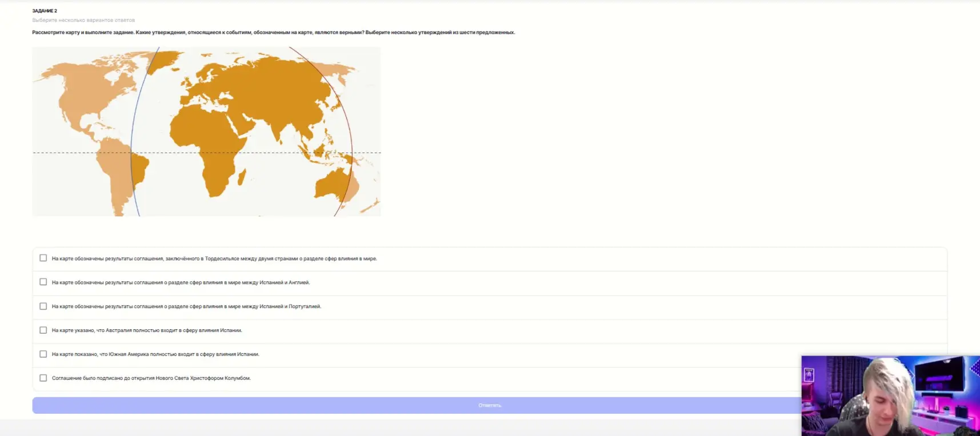Image resolution: width=980 pixels, height=436 pixels.
Task: Open the world map image
Action: pyautogui.click(x=206, y=131)
